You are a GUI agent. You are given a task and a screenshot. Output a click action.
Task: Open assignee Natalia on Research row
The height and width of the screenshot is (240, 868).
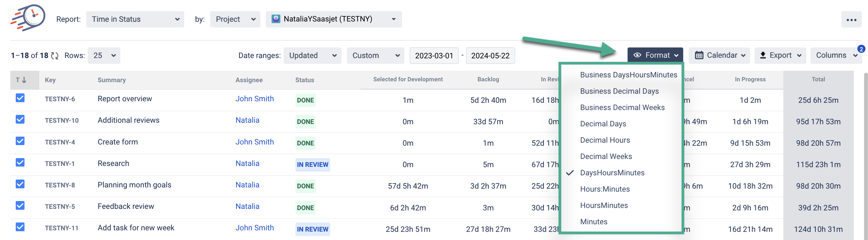click(x=247, y=163)
